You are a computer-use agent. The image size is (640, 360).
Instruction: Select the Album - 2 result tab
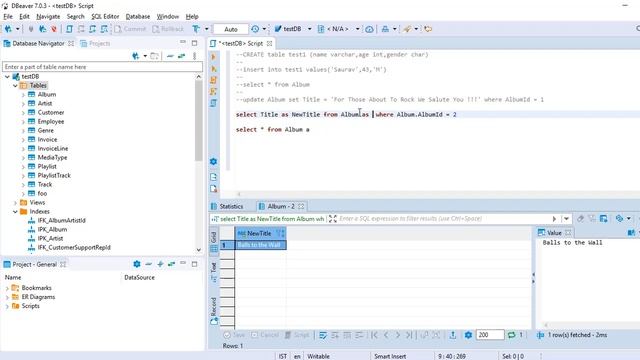point(281,206)
